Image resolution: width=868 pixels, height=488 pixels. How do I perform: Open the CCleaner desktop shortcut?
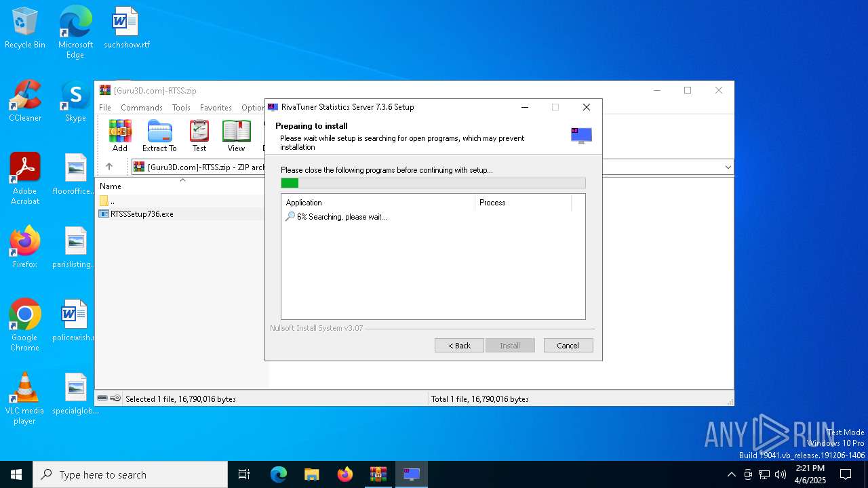tap(25, 101)
